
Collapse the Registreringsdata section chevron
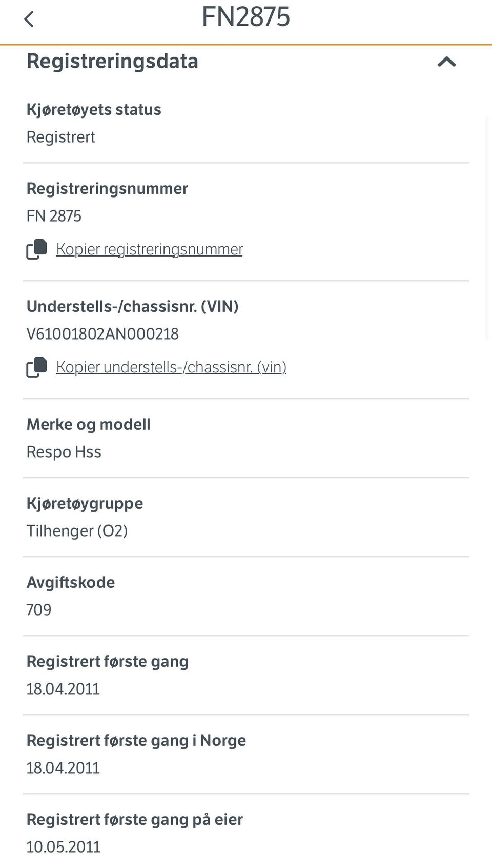point(446,62)
